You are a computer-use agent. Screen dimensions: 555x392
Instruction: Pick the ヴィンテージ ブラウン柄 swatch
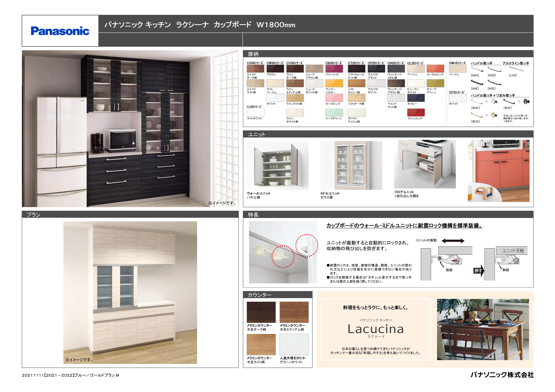tap(396, 83)
